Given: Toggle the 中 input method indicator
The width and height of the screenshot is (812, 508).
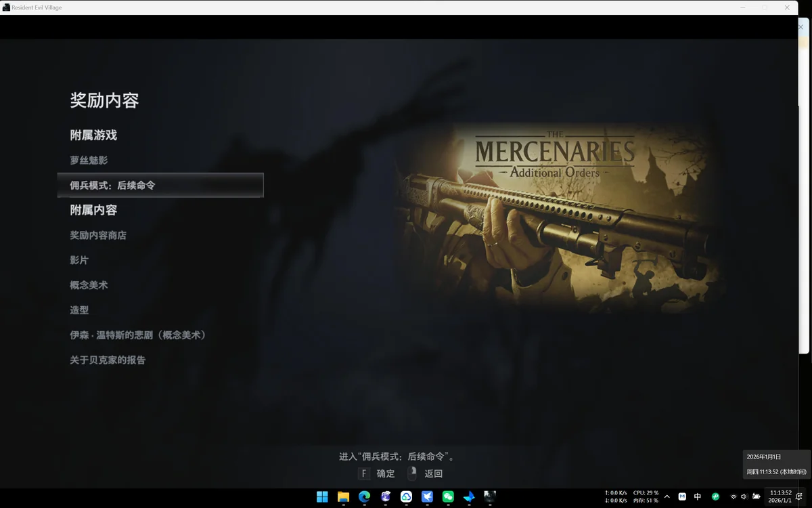Looking at the screenshot, I should (x=698, y=496).
